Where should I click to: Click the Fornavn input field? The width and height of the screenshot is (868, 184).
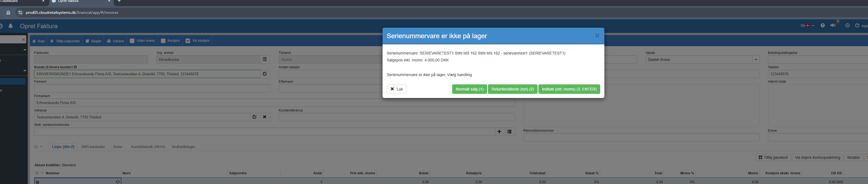coord(152,89)
